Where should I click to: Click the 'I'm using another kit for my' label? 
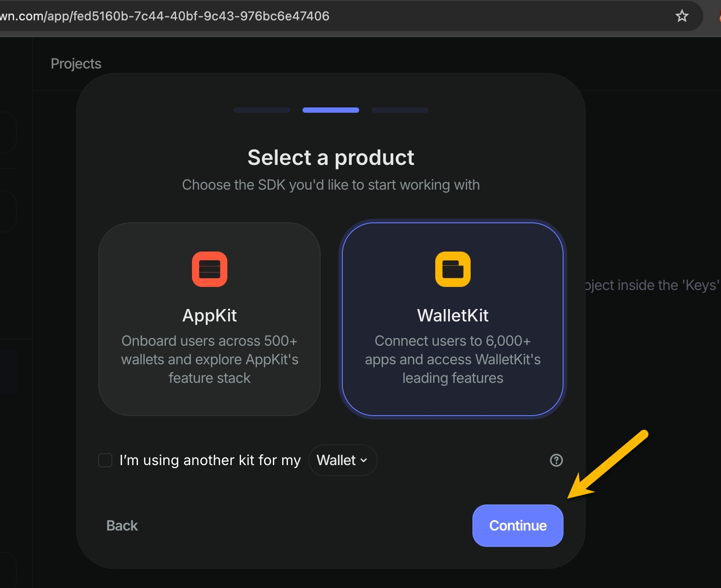tap(210, 460)
